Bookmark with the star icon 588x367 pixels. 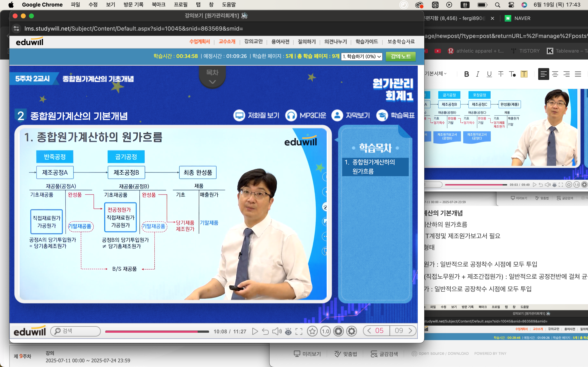tap(312, 331)
